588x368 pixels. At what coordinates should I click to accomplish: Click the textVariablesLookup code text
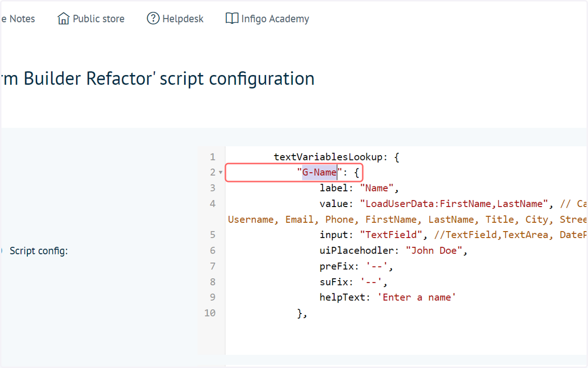[x=328, y=157]
